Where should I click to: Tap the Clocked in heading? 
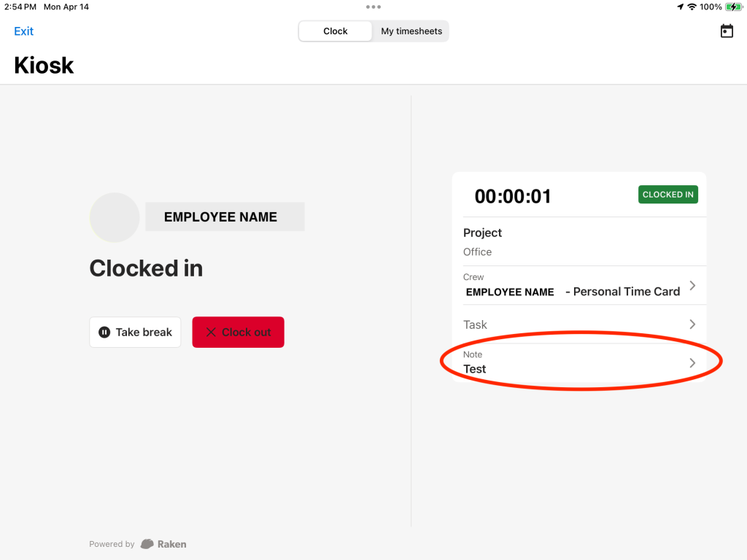point(146,268)
